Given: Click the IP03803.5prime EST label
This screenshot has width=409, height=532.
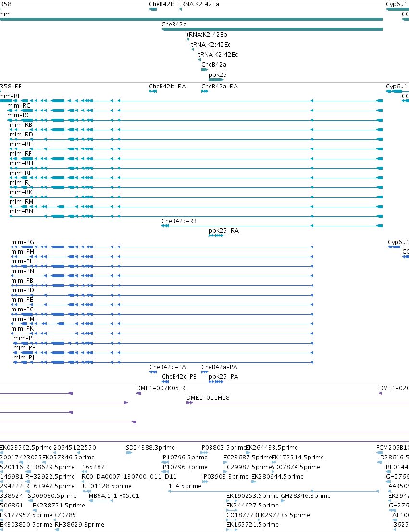Looking at the screenshot, I should (x=223, y=448).
